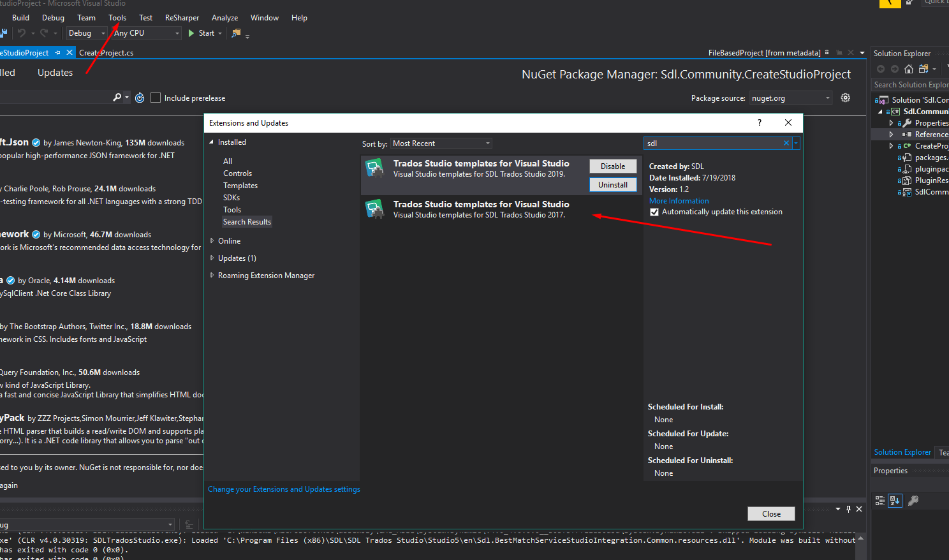Pin the CreateStudioProject document tab
This screenshot has width=949, height=560.
click(58, 53)
